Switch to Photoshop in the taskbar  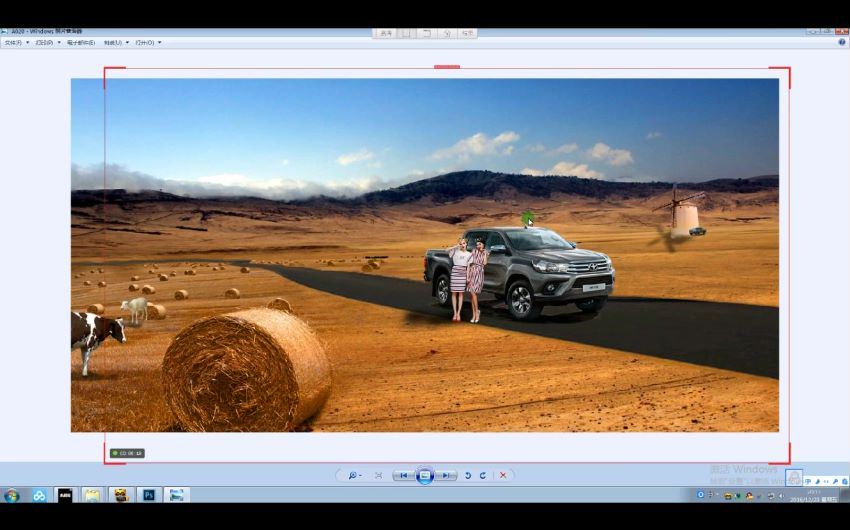149,495
